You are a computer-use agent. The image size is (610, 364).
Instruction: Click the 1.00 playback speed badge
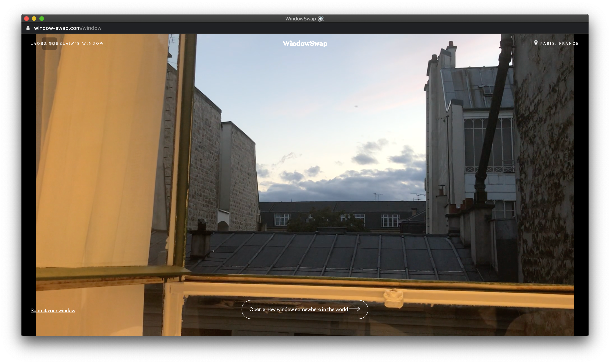[x=49, y=44]
